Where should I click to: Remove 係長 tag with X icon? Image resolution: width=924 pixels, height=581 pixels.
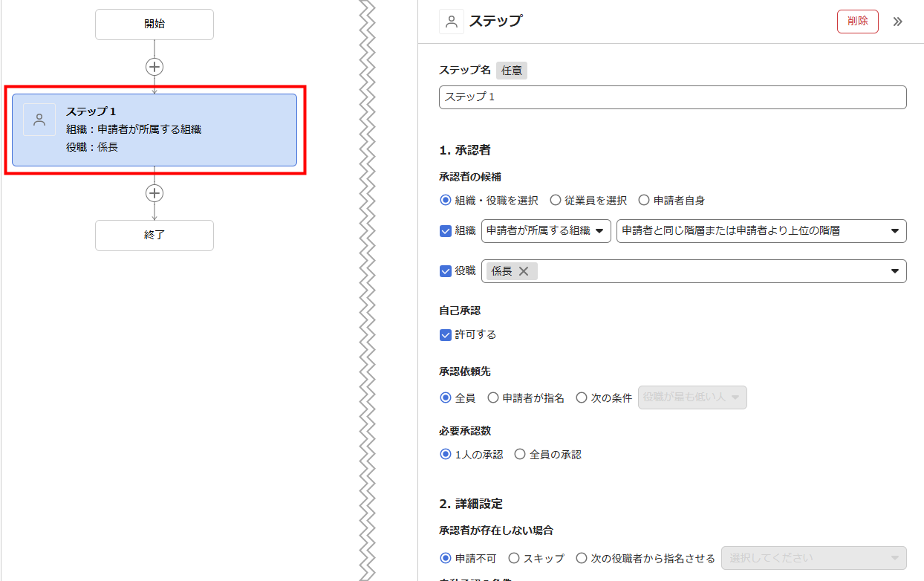point(524,271)
